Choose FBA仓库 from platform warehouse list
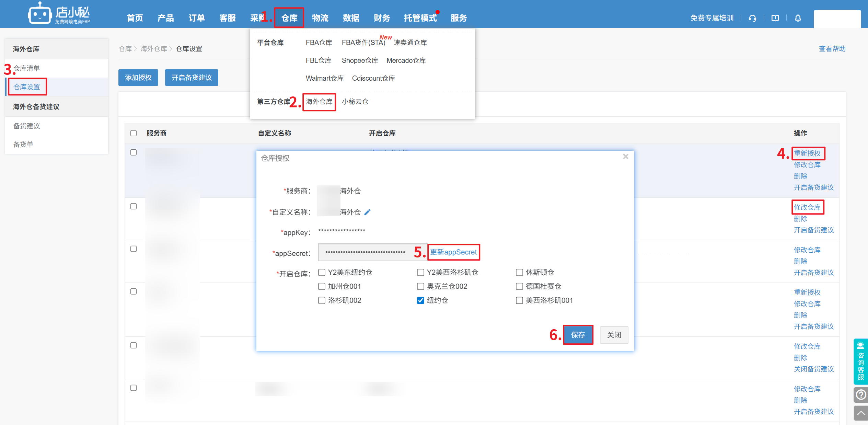868x425 pixels. click(319, 43)
